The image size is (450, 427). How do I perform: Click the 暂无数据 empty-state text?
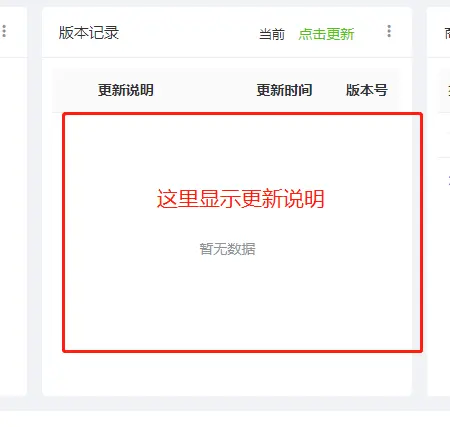pos(227,249)
